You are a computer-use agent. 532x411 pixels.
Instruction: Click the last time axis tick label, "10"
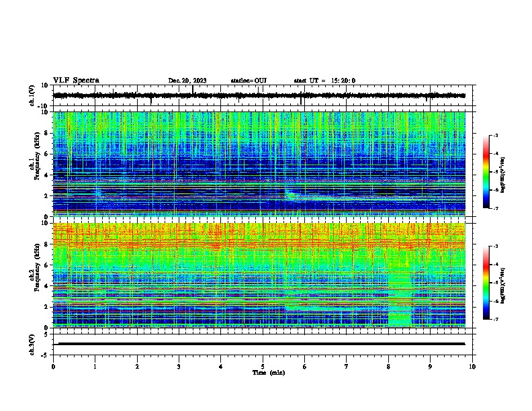[x=472, y=367]
